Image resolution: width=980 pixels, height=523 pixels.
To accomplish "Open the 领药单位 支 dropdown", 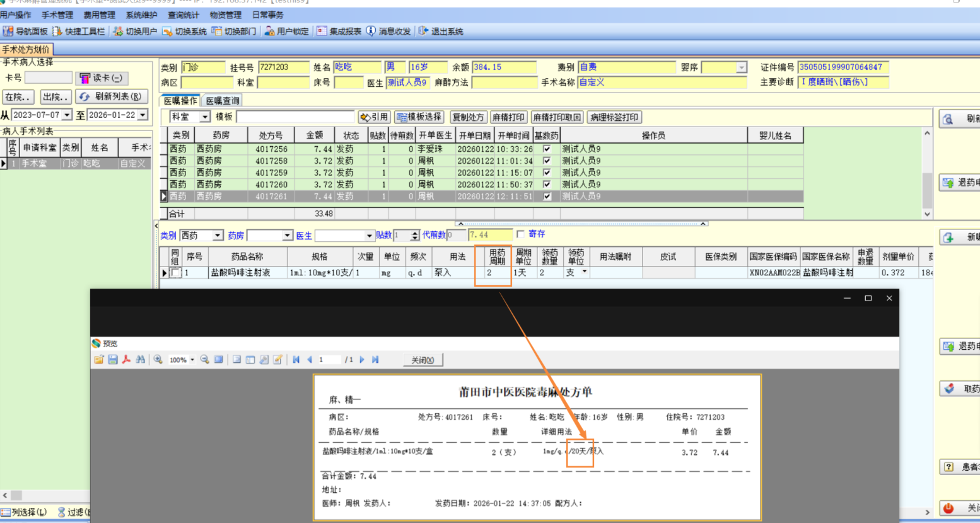I will tap(585, 272).
